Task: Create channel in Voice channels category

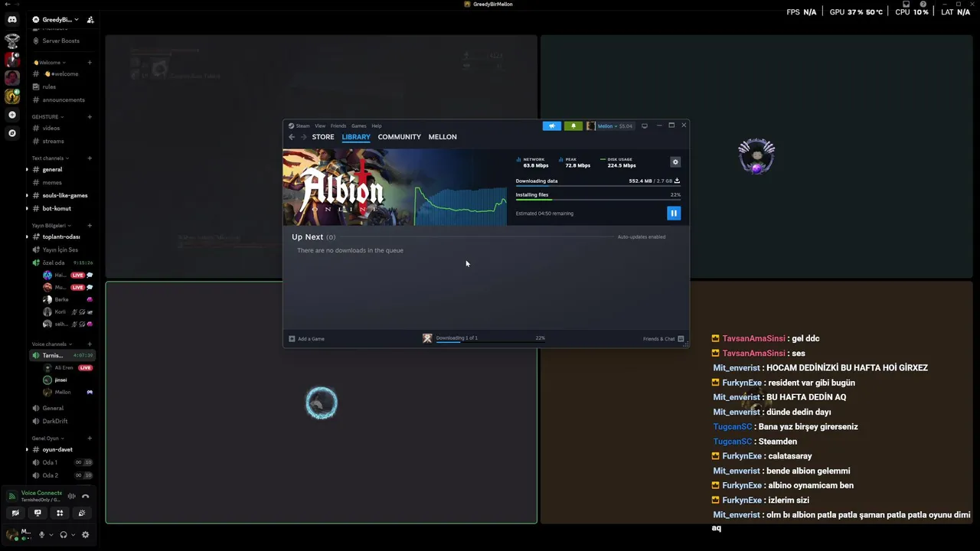Action: tap(90, 344)
